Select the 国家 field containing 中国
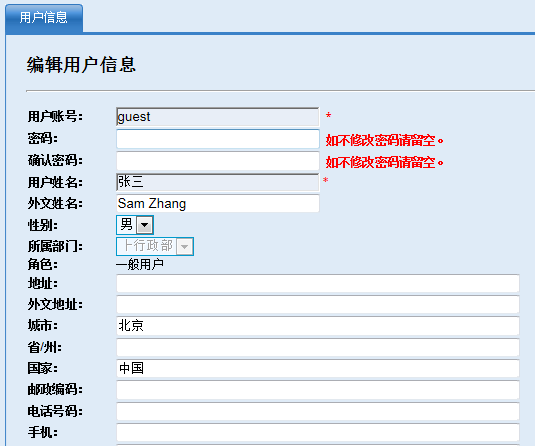 (318, 369)
